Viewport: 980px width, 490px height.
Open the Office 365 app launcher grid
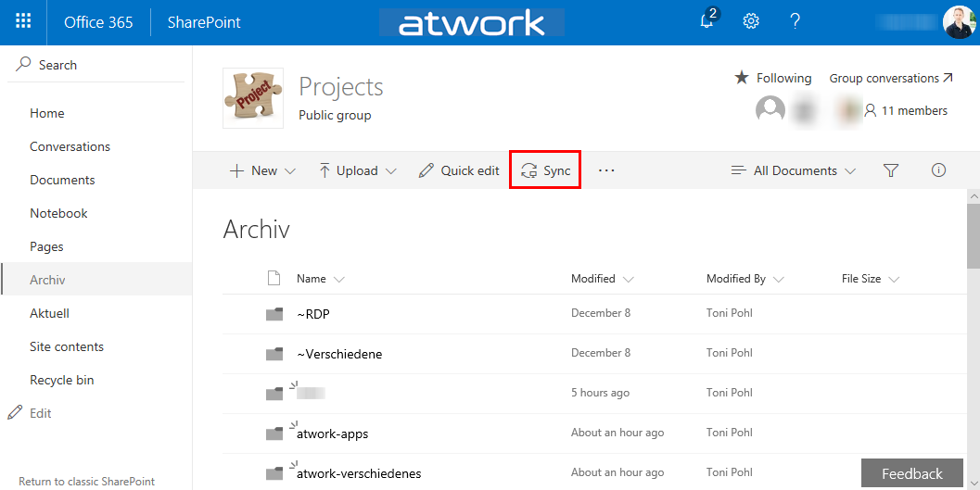click(23, 22)
